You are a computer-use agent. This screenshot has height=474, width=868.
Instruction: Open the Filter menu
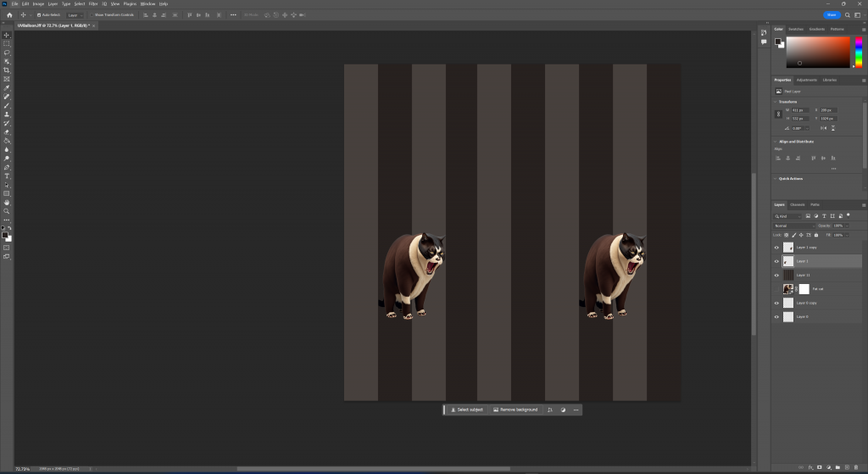93,4
